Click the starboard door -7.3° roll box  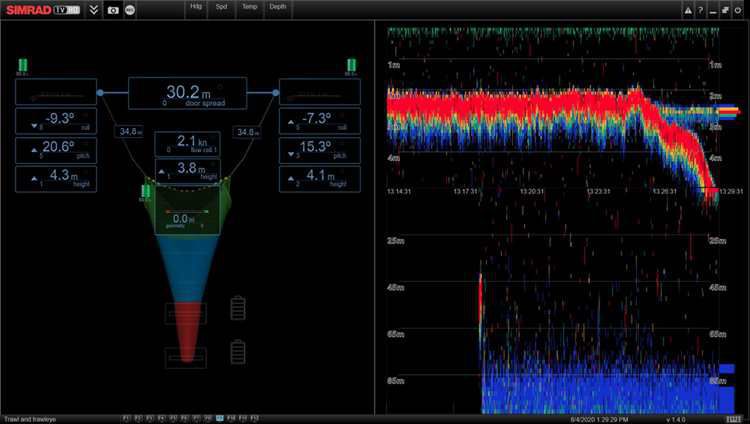320,121
